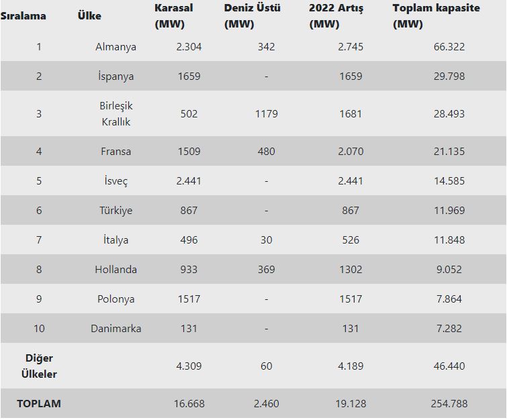Click the grand total value 254.788
507x420 pixels.
click(x=449, y=404)
